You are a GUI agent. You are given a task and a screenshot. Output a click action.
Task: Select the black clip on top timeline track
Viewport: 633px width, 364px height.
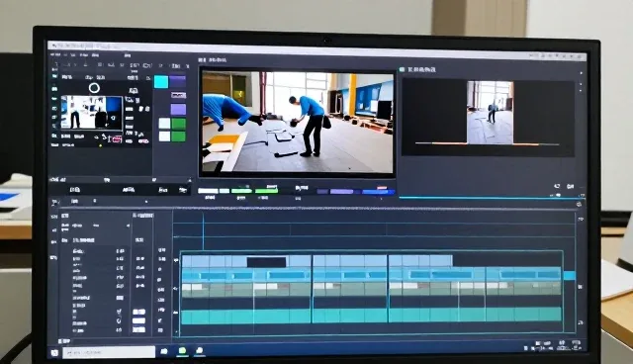266,262
